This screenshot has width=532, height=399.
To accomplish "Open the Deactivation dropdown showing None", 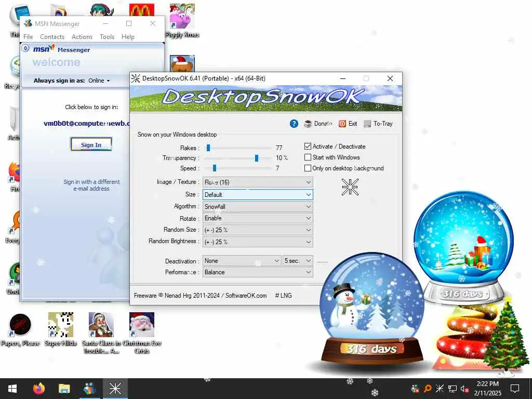I will pyautogui.click(x=242, y=261).
